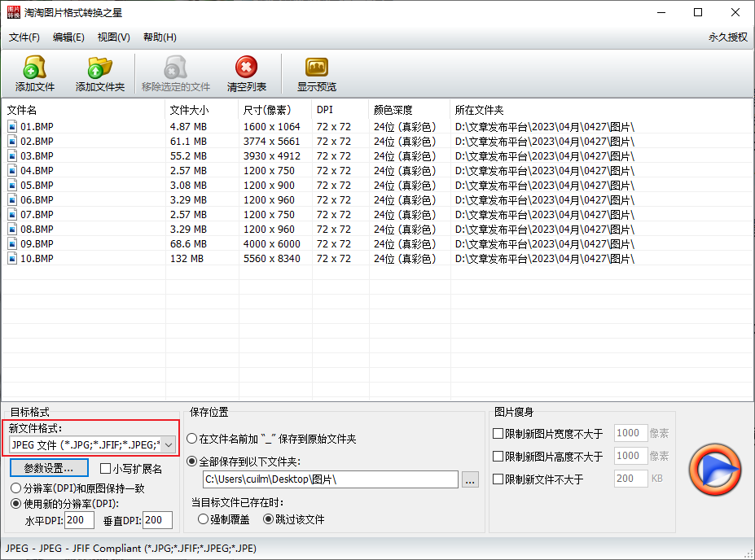The height and width of the screenshot is (560, 755).
Task: Click the app logo in title bar
Action: tap(14, 12)
